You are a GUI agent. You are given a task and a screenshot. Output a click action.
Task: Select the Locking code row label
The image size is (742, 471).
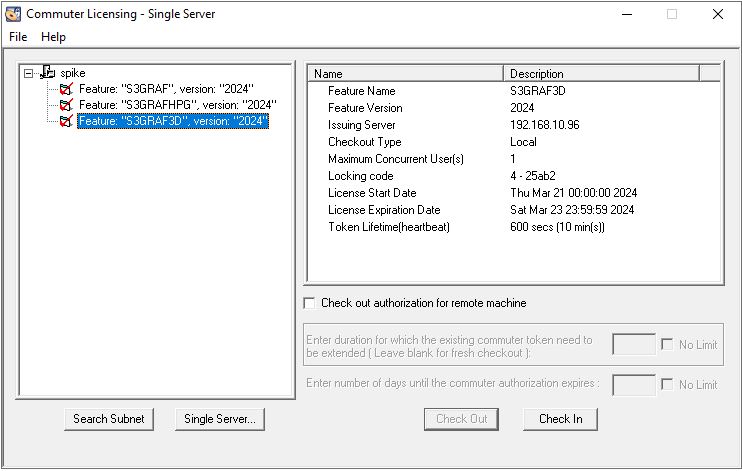(361, 176)
